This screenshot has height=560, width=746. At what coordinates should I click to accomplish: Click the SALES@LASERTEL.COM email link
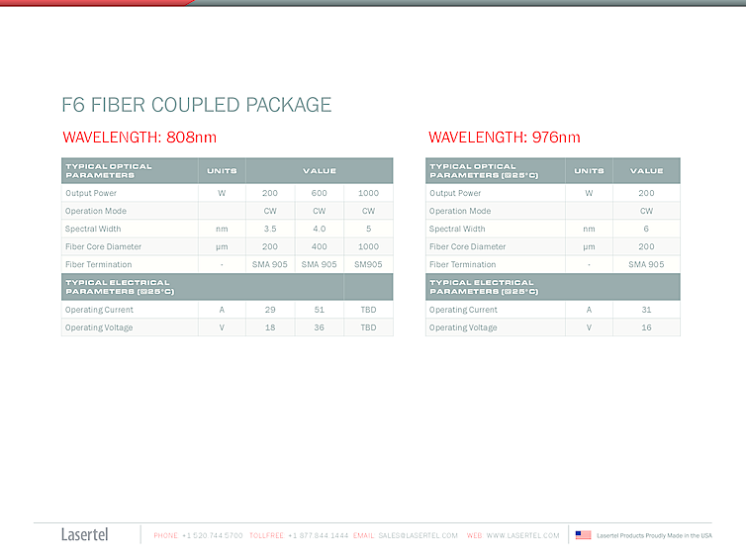(418, 535)
